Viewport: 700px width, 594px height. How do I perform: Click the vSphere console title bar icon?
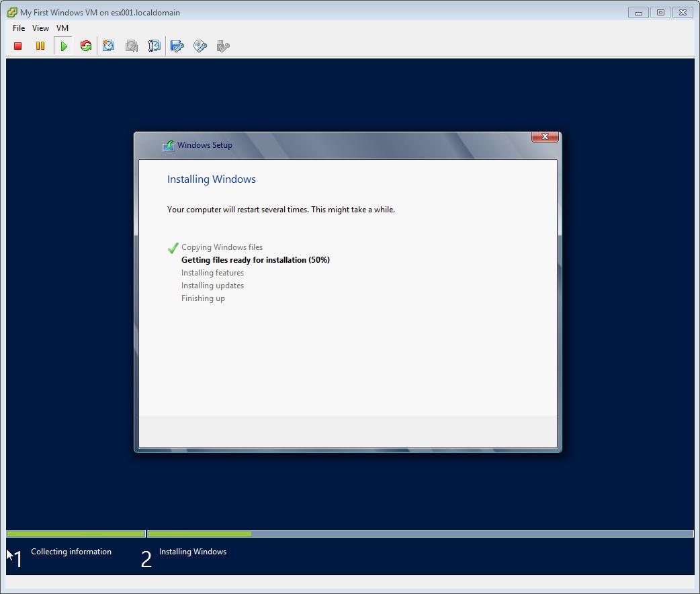coord(12,13)
